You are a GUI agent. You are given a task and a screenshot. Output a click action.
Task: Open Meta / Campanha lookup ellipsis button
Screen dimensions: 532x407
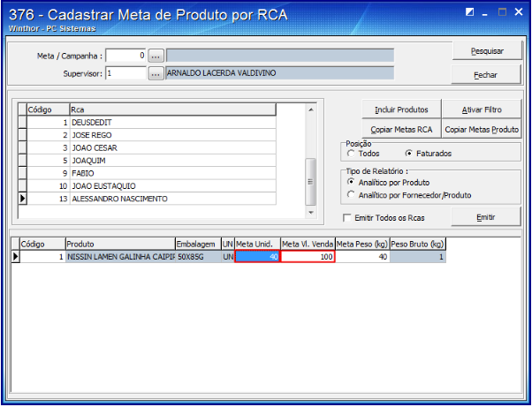click(156, 56)
